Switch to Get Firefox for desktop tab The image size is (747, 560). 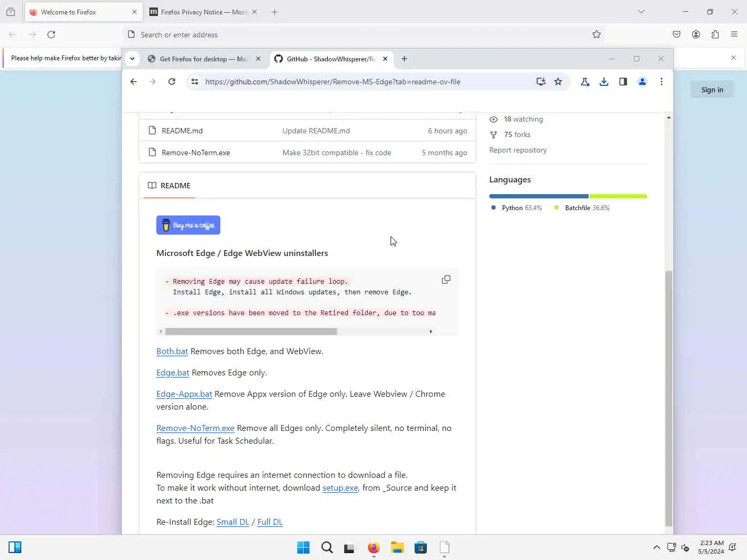pos(204,59)
